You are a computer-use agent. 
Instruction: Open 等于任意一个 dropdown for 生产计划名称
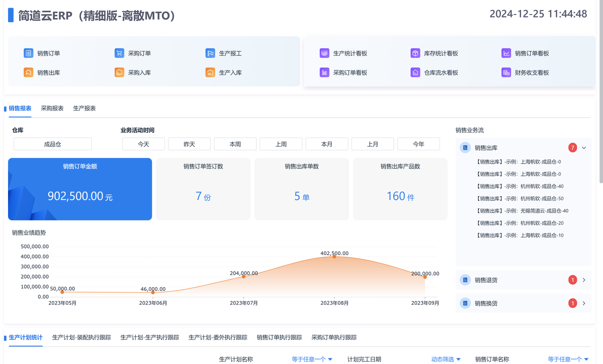point(312,359)
